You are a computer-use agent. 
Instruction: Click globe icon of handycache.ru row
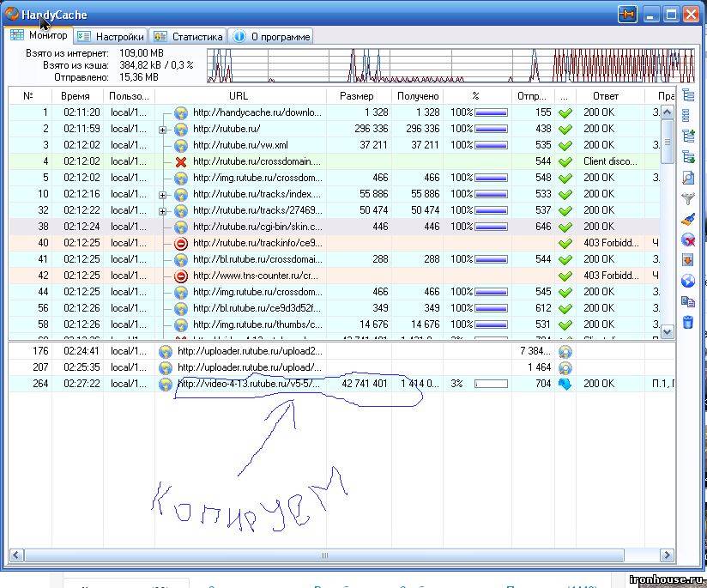click(181, 112)
